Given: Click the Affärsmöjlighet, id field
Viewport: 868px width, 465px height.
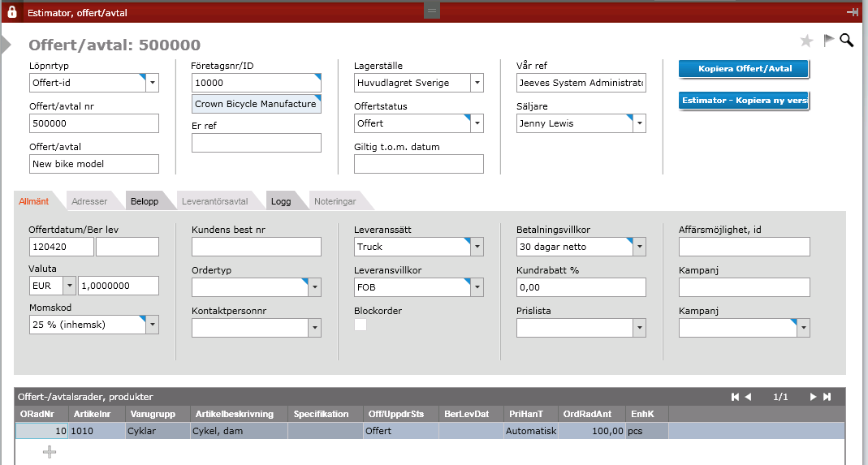Looking at the screenshot, I should [745, 247].
